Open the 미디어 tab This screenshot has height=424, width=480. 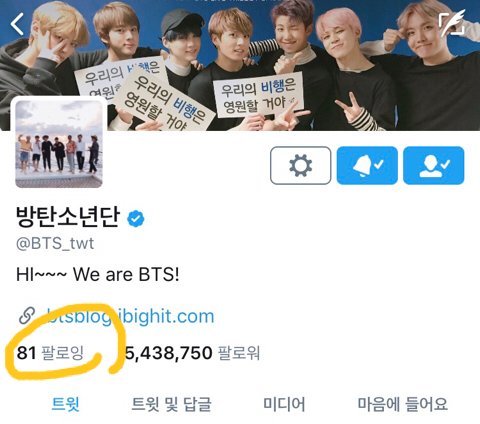[x=284, y=404]
